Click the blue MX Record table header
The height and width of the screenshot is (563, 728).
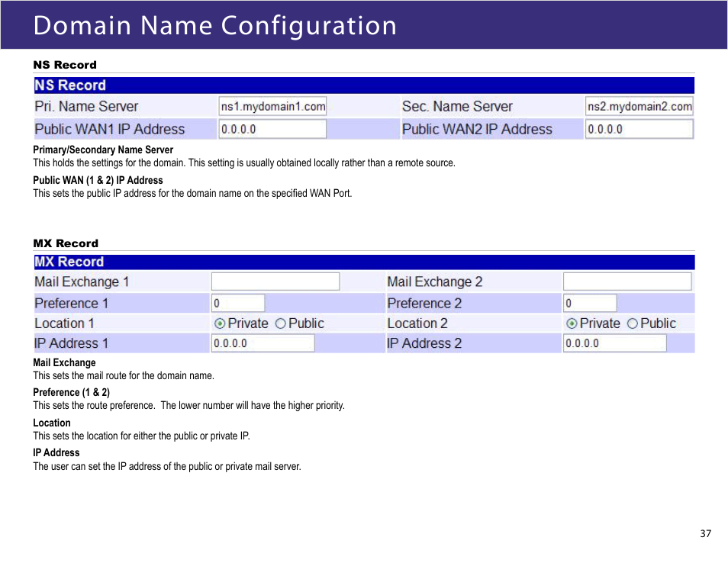tap(364, 262)
